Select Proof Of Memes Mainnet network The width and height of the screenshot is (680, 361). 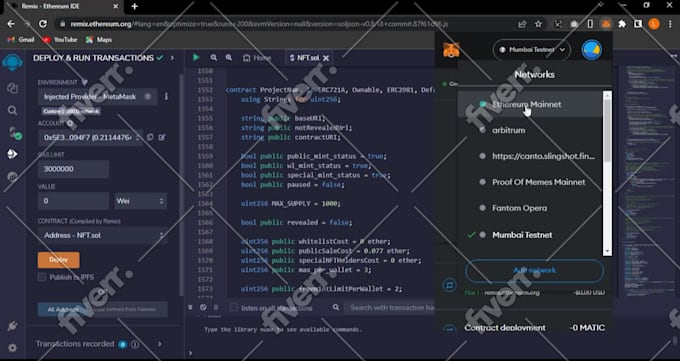pyautogui.click(x=530, y=182)
